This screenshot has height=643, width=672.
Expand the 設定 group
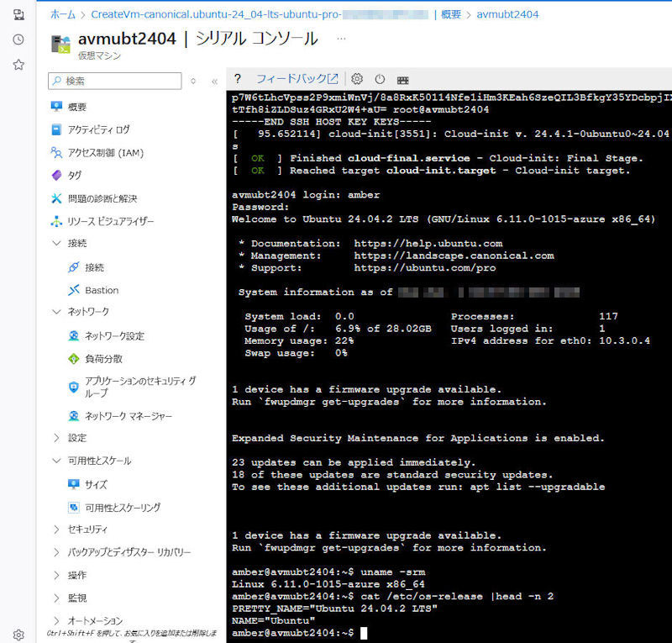[x=56, y=438]
